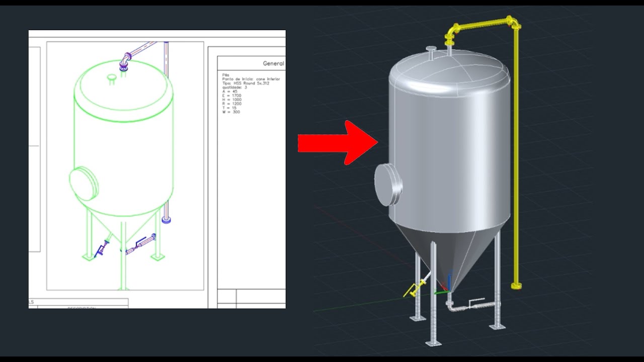644x362 pixels.
Task: Click the 'quatidade: 3' note line
Action: (234, 87)
